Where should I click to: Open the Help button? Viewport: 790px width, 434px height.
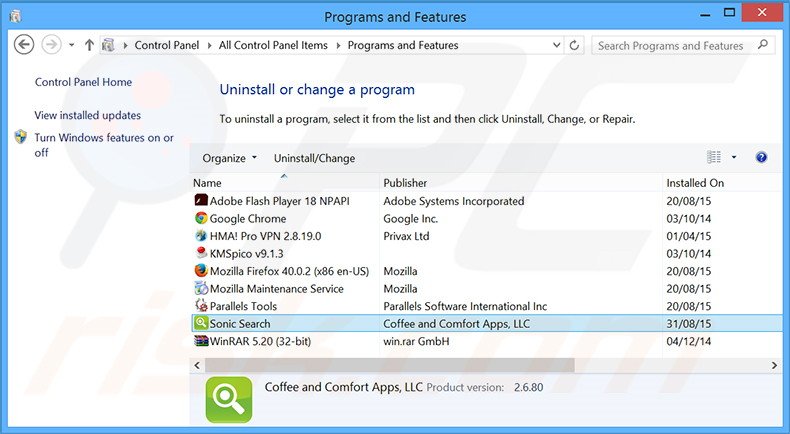pyautogui.click(x=761, y=157)
